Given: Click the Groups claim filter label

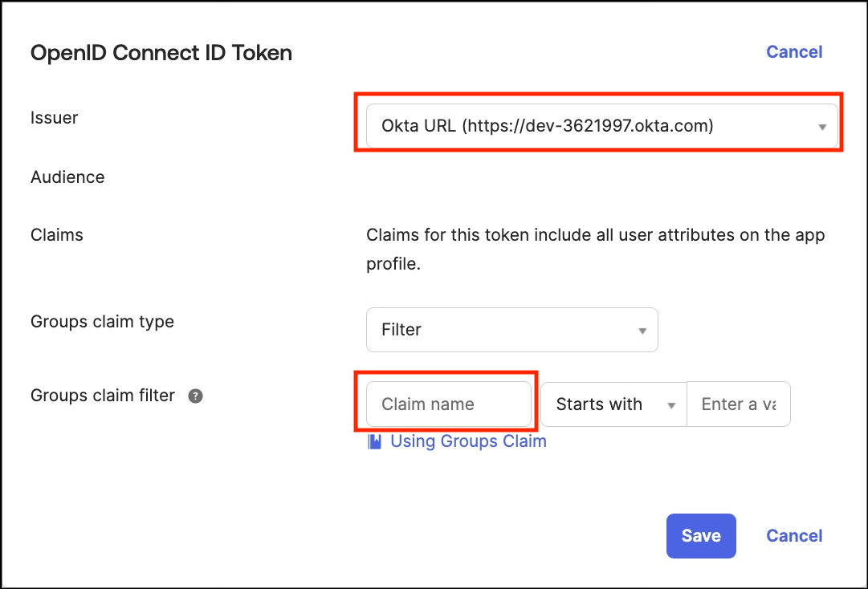Looking at the screenshot, I should pos(102,396).
